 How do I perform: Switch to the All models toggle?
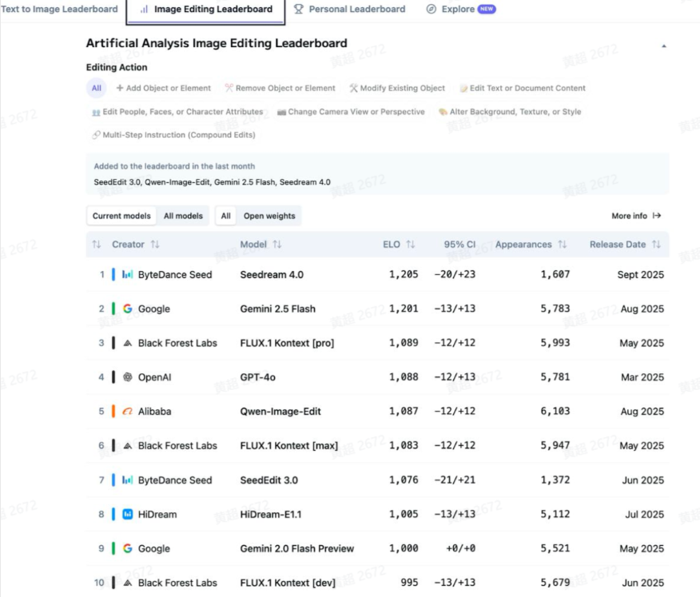[183, 216]
